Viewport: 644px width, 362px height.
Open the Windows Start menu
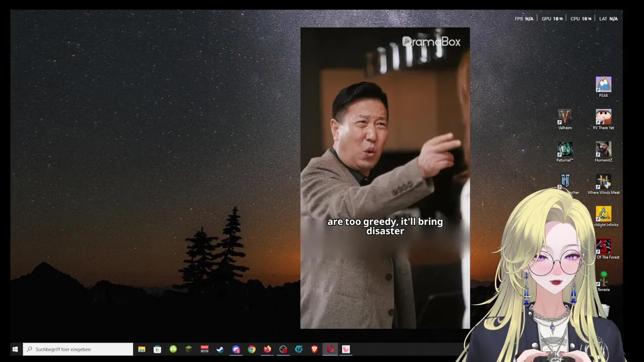pyautogui.click(x=15, y=349)
